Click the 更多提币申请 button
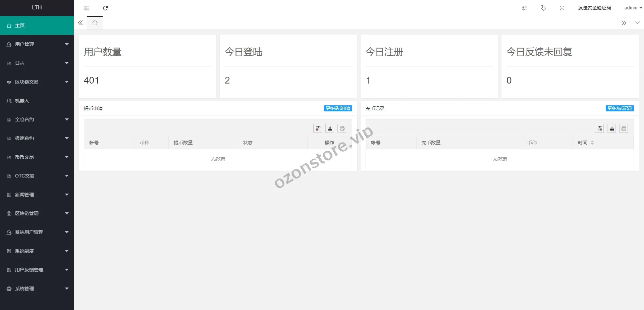This screenshot has height=310, width=644. 338,108
